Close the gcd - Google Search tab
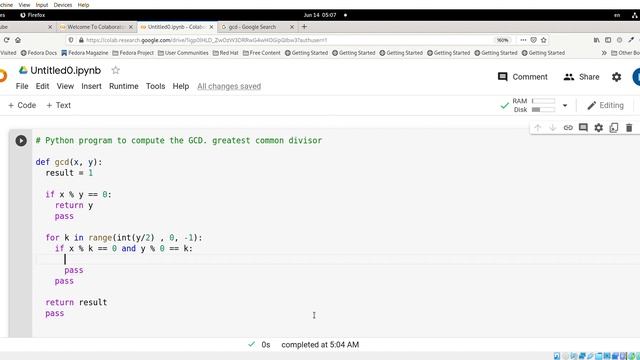This screenshot has width=640, height=360. click(x=292, y=27)
